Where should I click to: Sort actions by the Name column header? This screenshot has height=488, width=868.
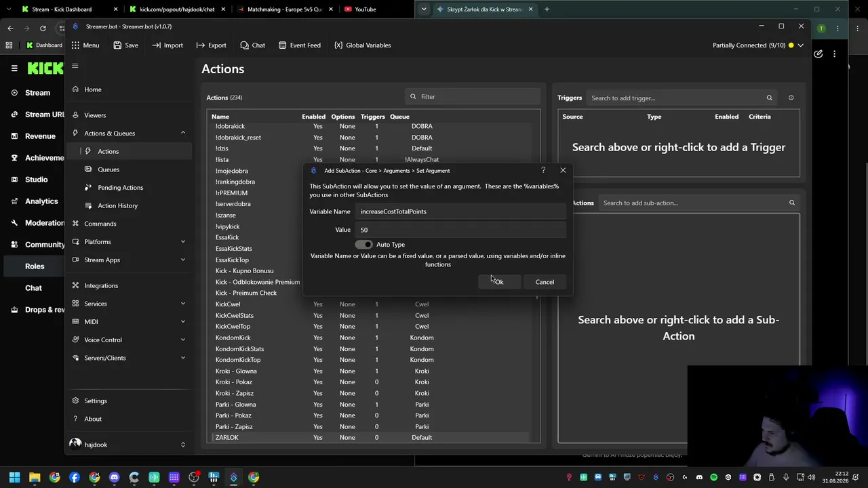pos(220,117)
